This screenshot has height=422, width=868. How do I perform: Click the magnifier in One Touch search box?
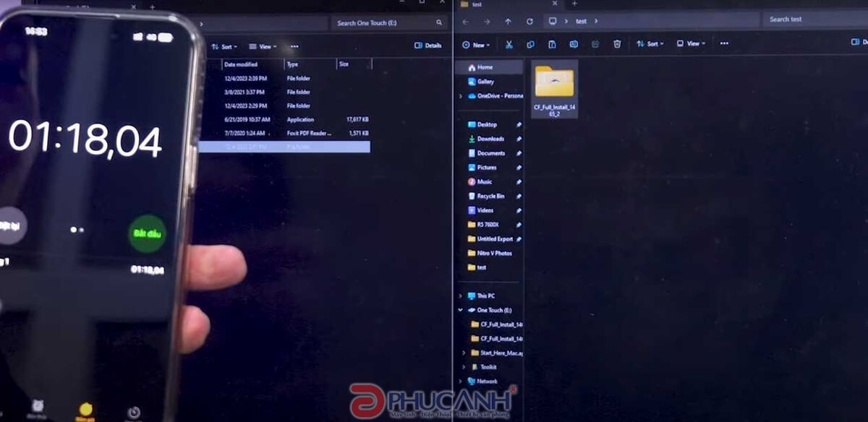coord(439,23)
